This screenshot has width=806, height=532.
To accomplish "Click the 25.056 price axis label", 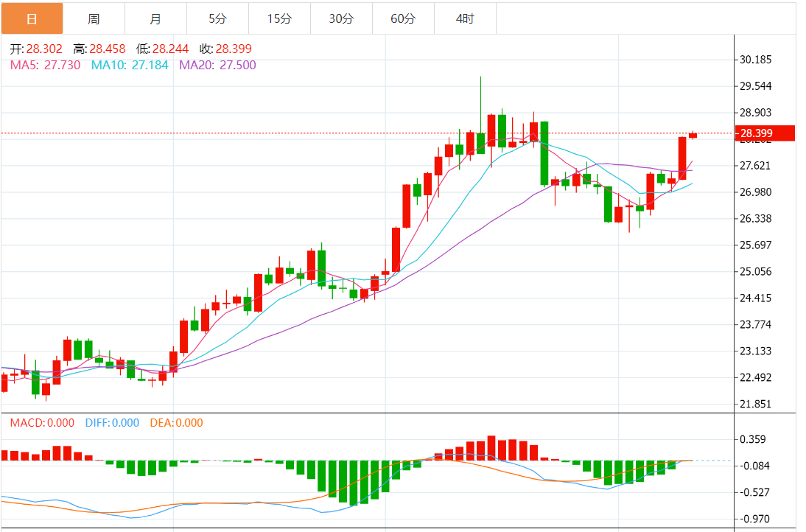I will coord(756,271).
